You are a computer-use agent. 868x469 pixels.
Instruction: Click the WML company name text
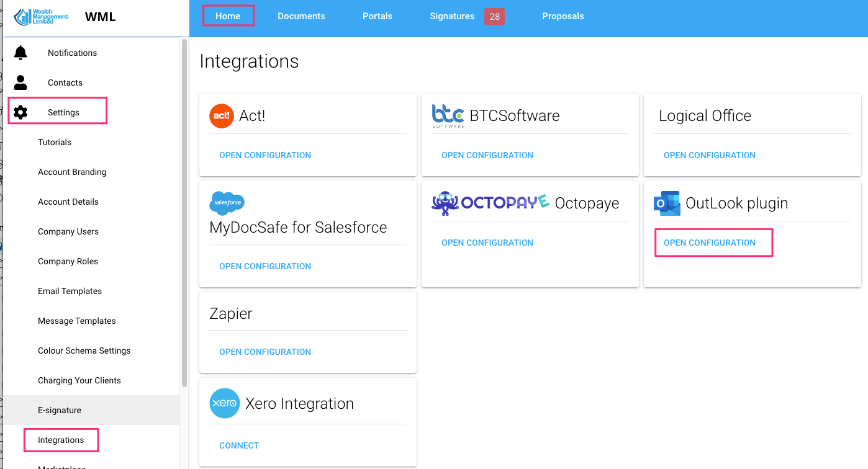(101, 17)
